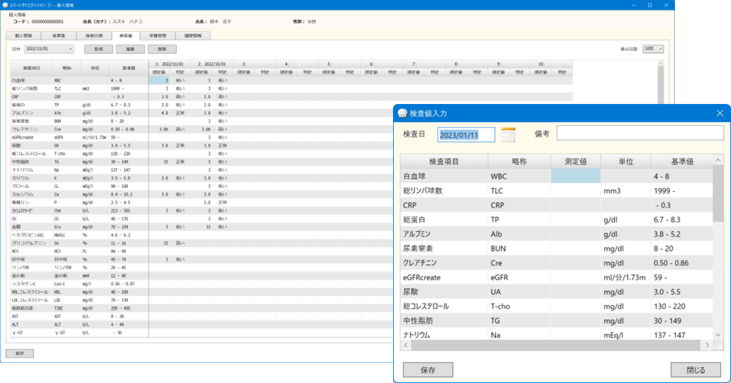731x383 pixels.
Task: Select eGFRcreate in dialog table
Action: (x=422, y=277)
